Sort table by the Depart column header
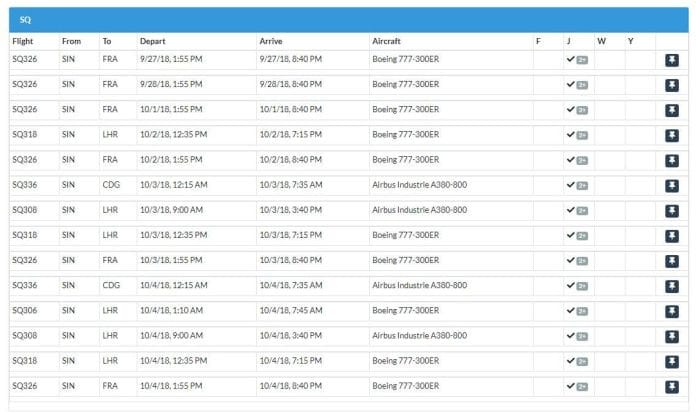 click(153, 41)
